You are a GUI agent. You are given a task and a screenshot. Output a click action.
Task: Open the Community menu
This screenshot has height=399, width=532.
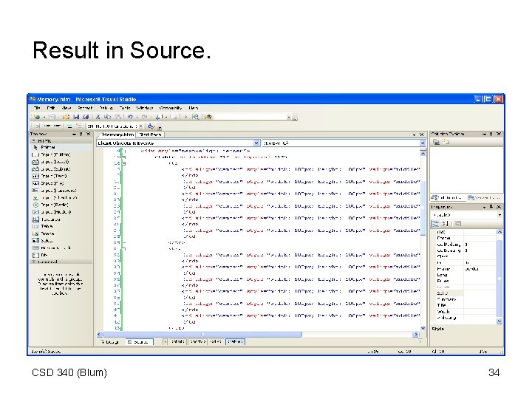click(x=171, y=108)
